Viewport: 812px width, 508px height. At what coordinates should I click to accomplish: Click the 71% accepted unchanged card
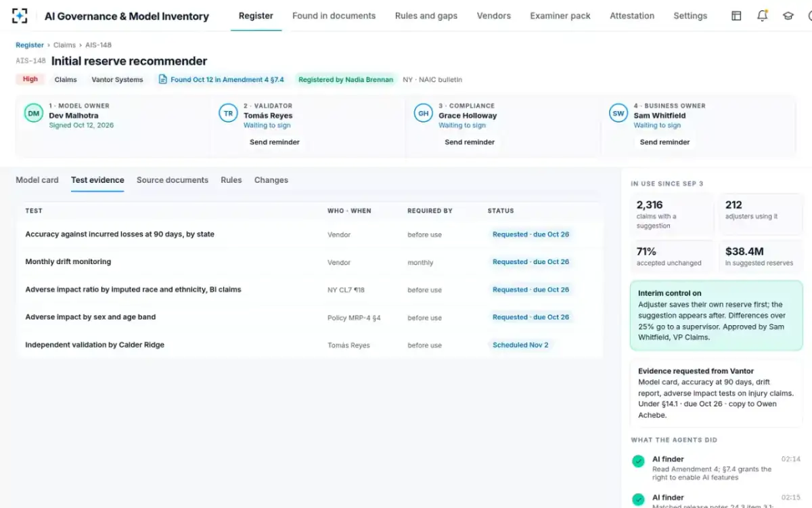click(x=672, y=257)
